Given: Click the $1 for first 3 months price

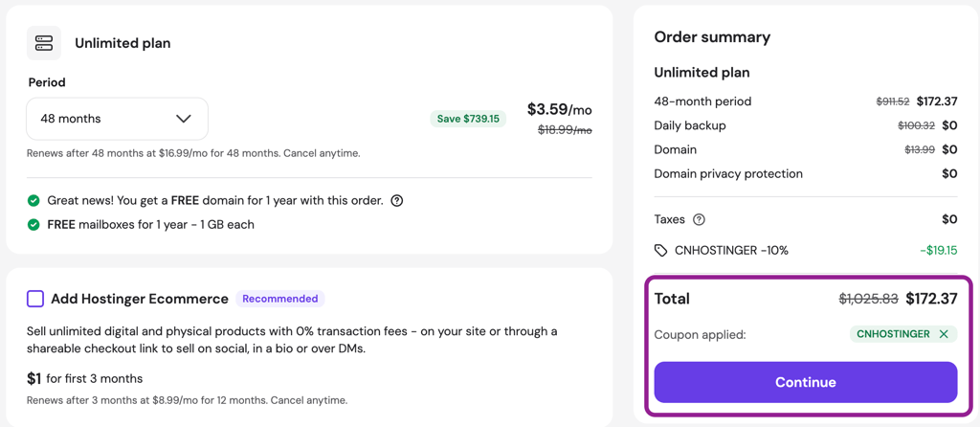Looking at the screenshot, I should [x=85, y=379].
